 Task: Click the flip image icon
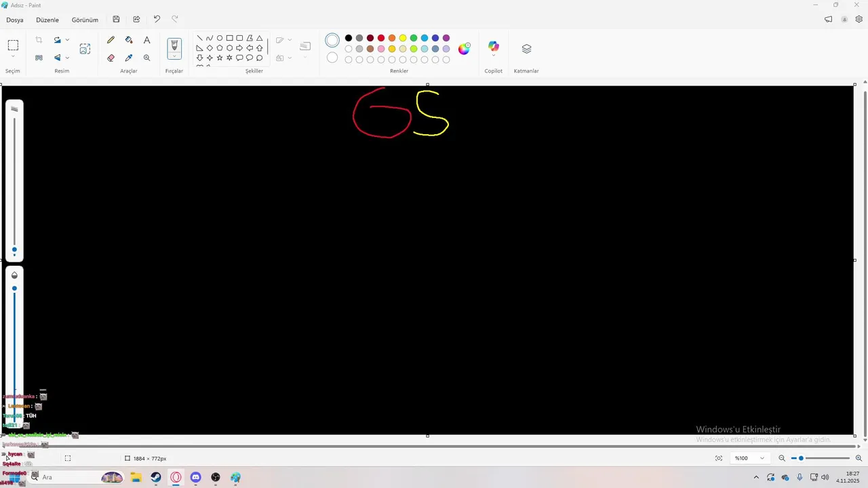57,58
